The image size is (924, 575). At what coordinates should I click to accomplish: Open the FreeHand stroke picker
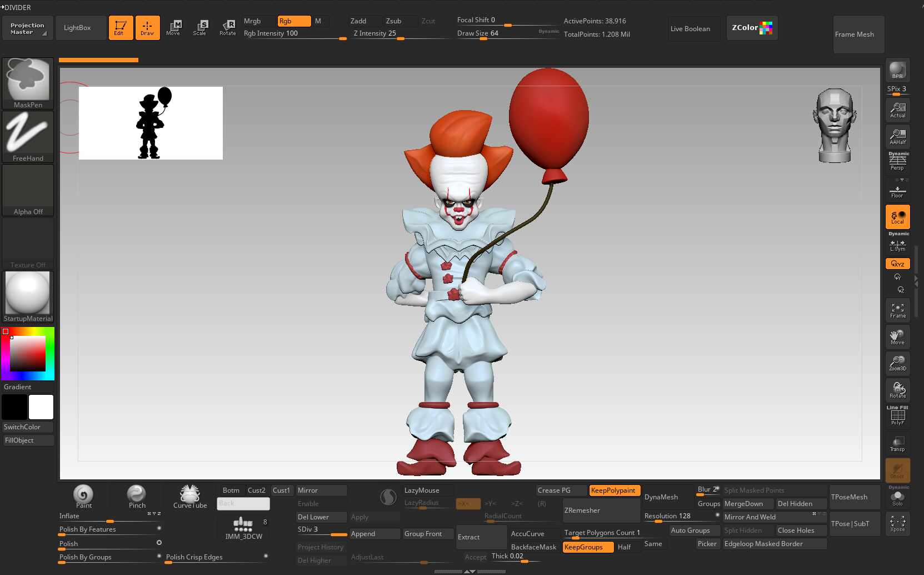pos(28,136)
